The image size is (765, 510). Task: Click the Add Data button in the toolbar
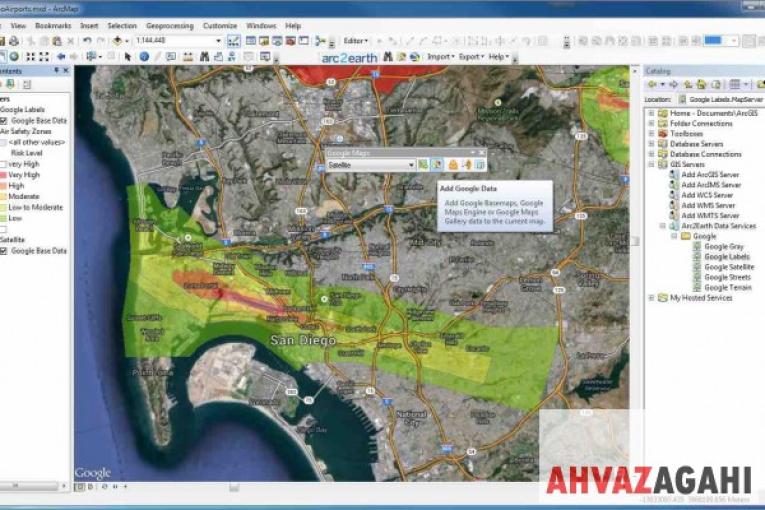(x=117, y=41)
